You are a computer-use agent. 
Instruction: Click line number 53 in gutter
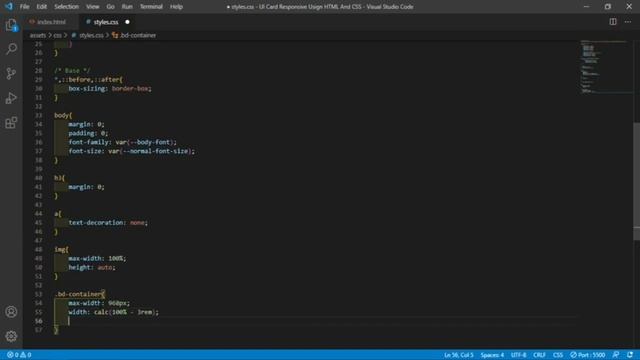(x=39, y=294)
